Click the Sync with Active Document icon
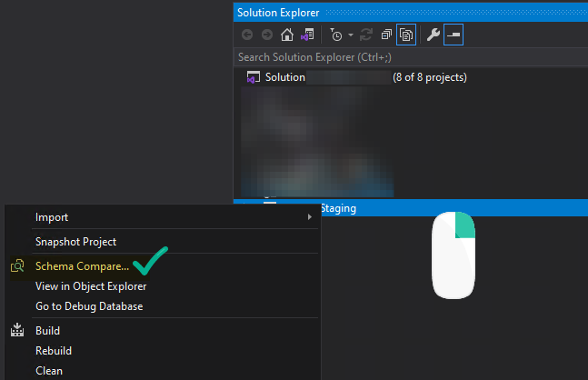Viewport: 588px width, 380px height. (x=366, y=35)
